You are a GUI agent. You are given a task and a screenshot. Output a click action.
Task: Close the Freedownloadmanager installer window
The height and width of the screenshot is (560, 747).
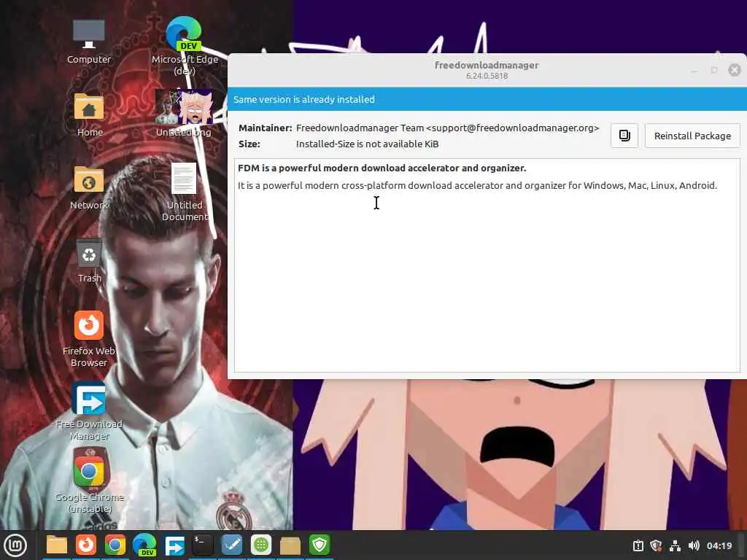pyautogui.click(x=734, y=70)
